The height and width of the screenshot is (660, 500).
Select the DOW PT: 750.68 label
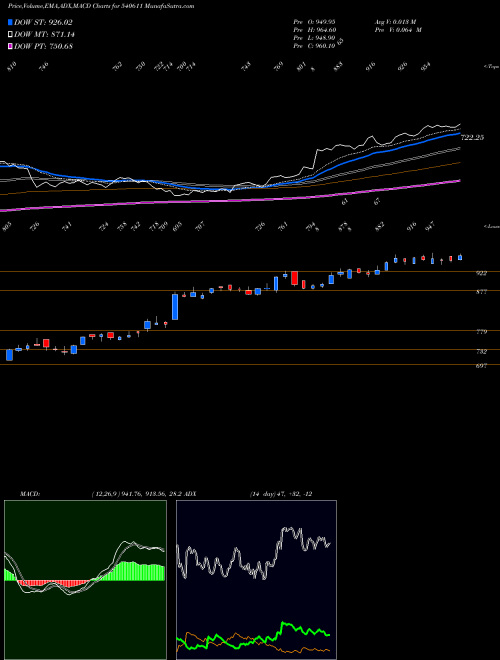(x=43, y=46)
